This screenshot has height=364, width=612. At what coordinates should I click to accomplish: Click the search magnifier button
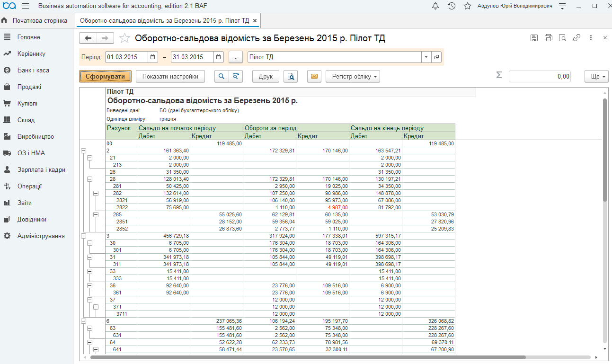tap(222, 76)
